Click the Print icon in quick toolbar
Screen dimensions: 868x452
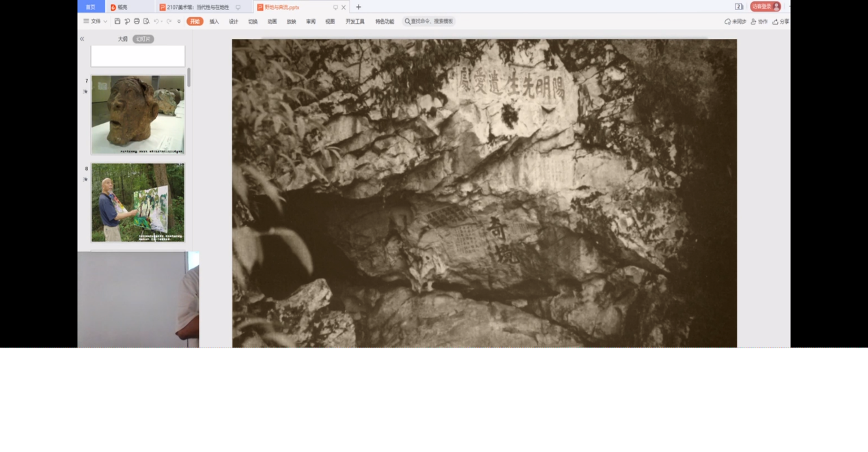[137, 22]
